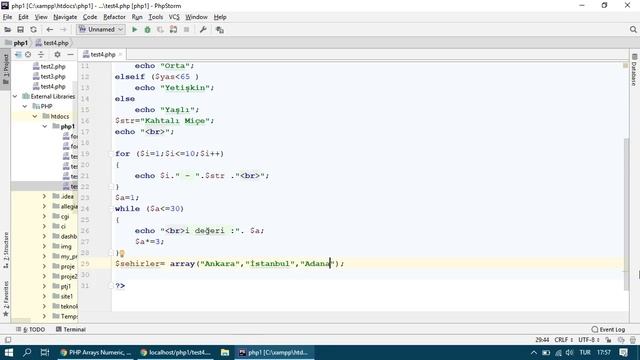Hide the Project panel with minus icon
Viewport: 640px width, 360px height.
tap(70, 54)
